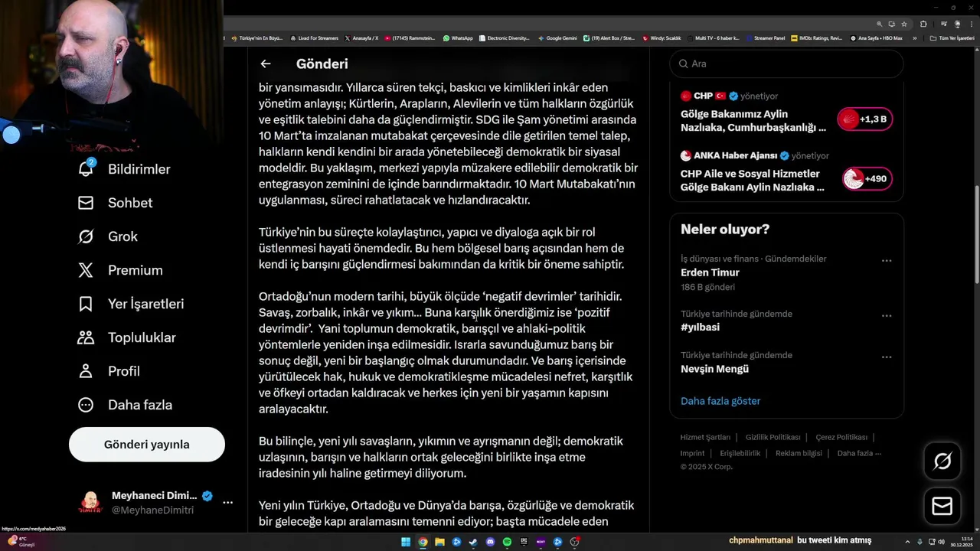
Task: Open Bildirimler bell icon in sidebar
Action: coord(86,169)
